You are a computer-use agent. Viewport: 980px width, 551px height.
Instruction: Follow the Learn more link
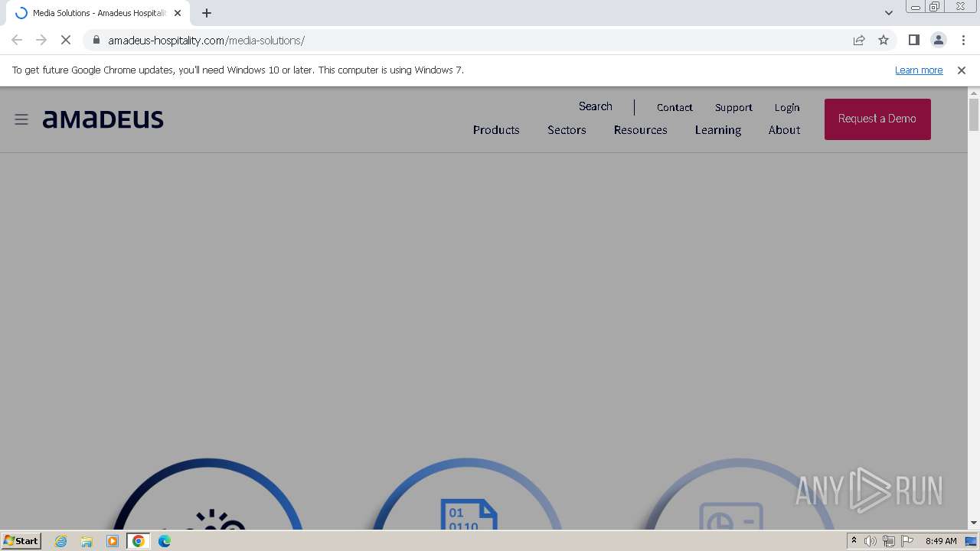pos(919,70)
